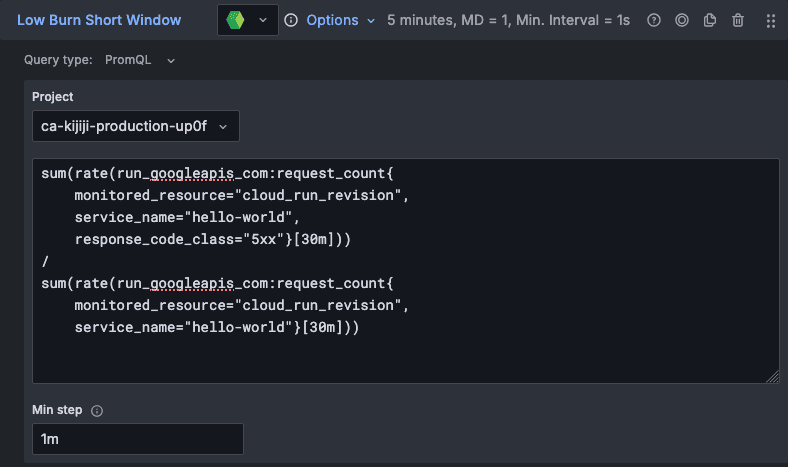Click the Project label

pyautogui.click(x=53, y=97)
